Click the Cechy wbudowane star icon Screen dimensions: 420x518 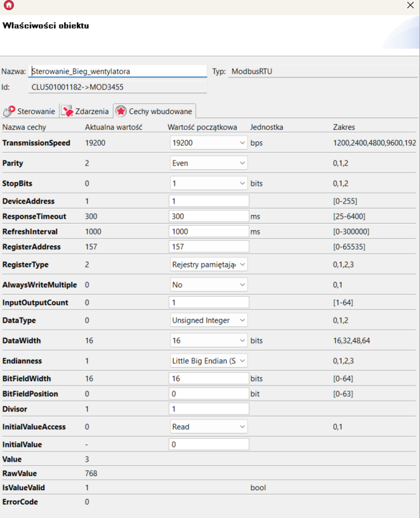(121, 111)
